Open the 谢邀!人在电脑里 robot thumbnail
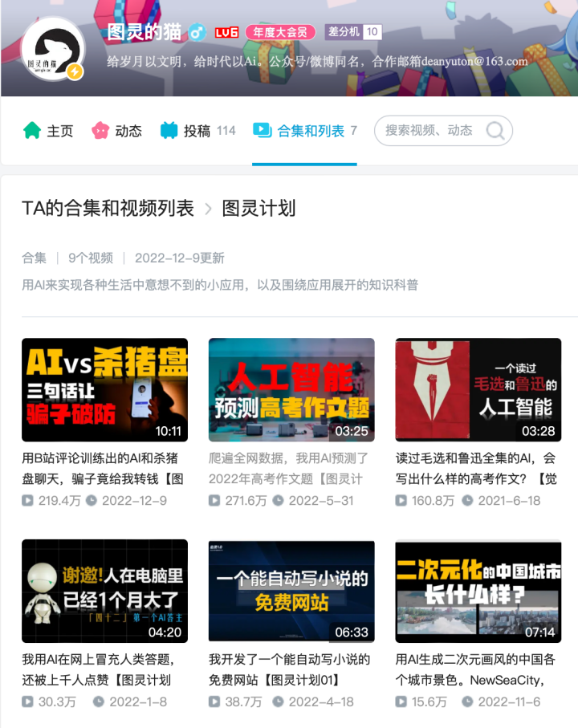 click(x=105, y=591)
